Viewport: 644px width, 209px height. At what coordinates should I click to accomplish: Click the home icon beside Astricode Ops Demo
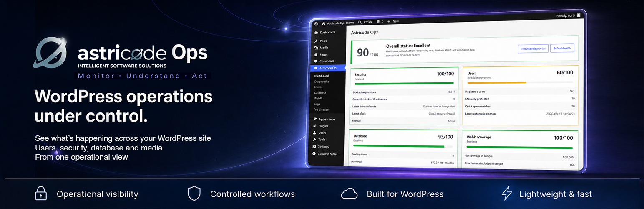click(x=323, y=23)
